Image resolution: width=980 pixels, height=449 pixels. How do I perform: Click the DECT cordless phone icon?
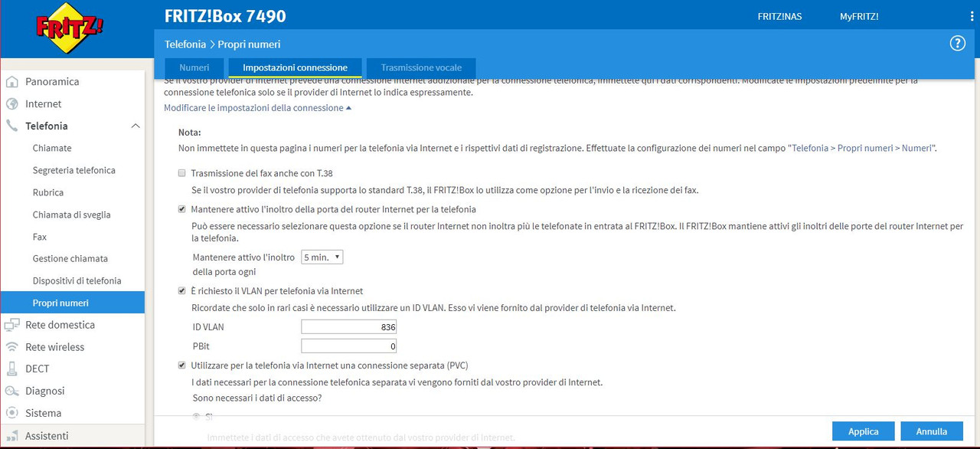pos(11,369)
